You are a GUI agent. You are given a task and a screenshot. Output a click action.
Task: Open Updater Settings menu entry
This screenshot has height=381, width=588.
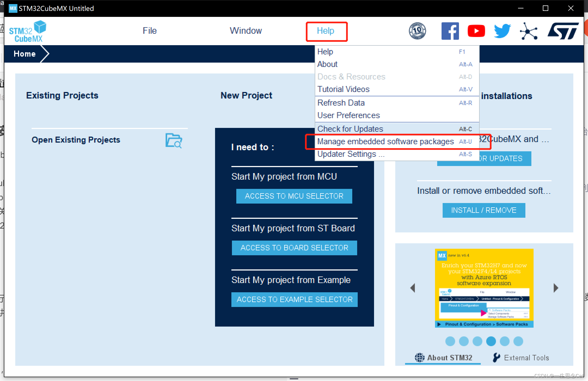397,154
